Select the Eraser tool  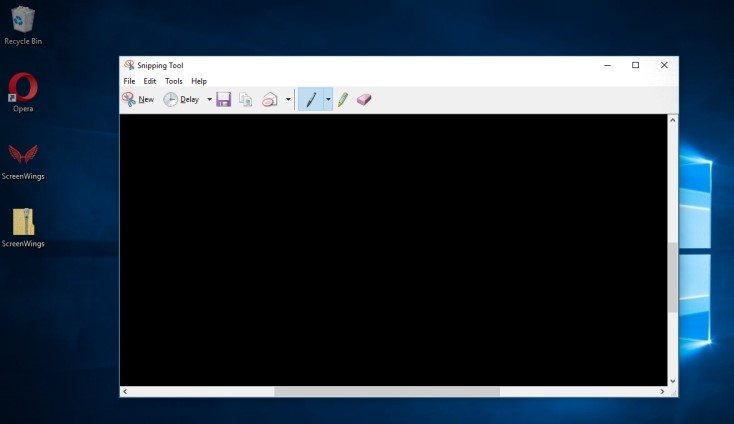click(364, 100)
